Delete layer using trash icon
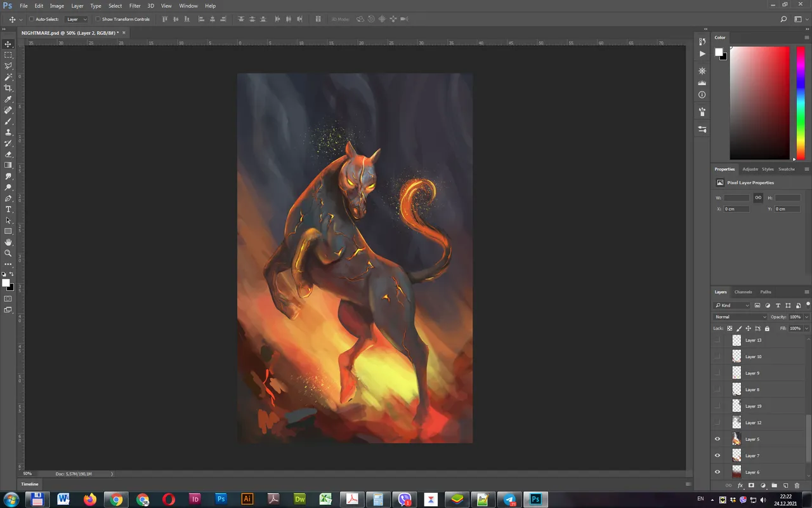 (x=797, y=486)
